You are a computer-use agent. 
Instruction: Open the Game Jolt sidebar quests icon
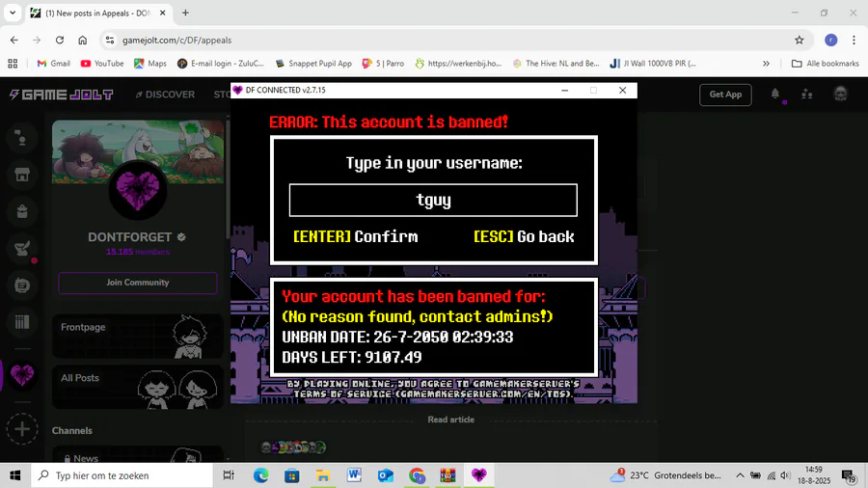point(22,249)
